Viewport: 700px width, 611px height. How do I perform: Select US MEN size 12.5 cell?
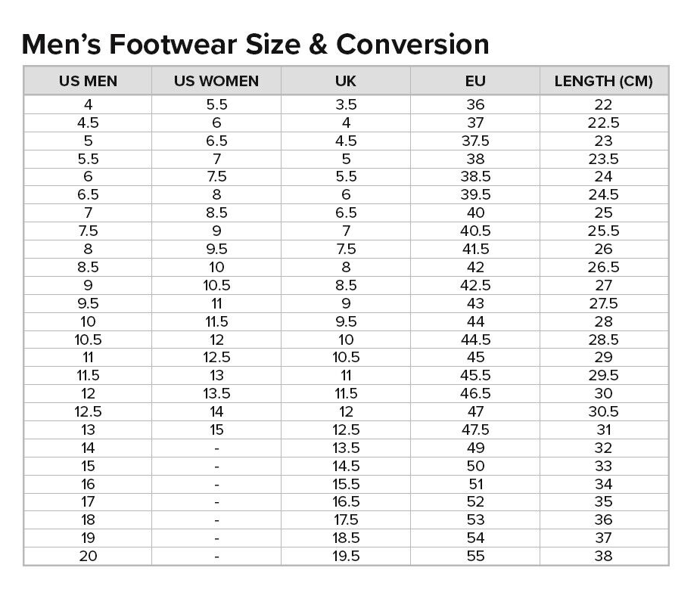click(x=88, y=411)
